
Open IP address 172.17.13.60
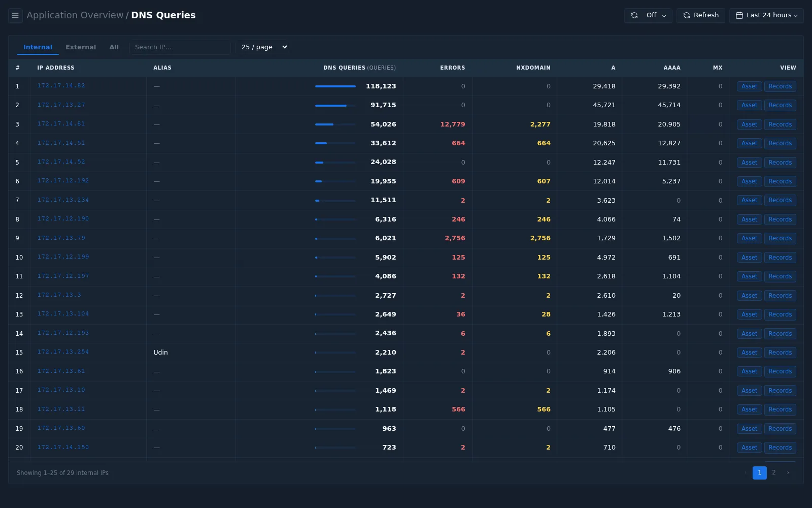coord(61,428)
